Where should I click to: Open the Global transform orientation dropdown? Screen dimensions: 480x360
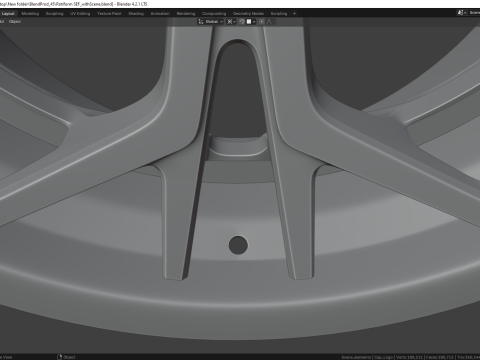(211, 22)
